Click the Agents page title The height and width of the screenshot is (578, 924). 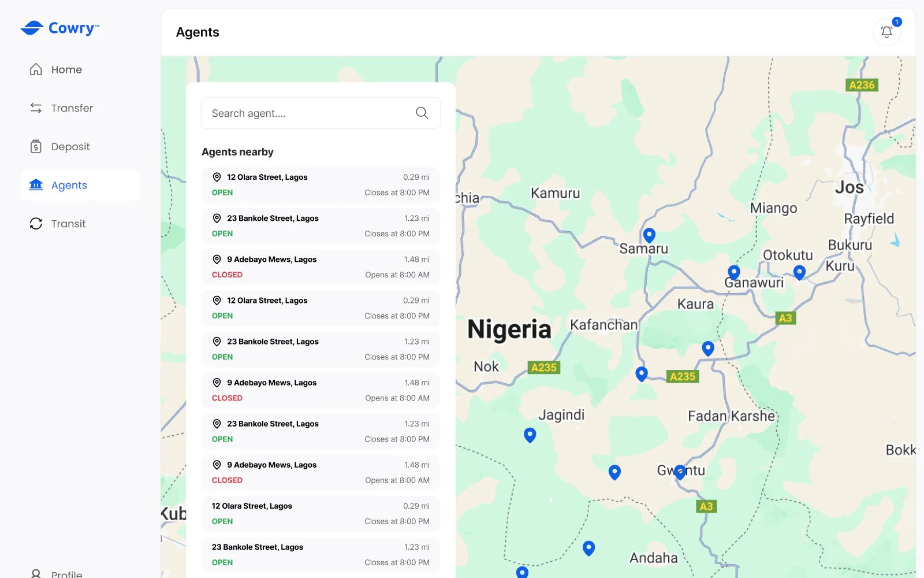point(198,32)
